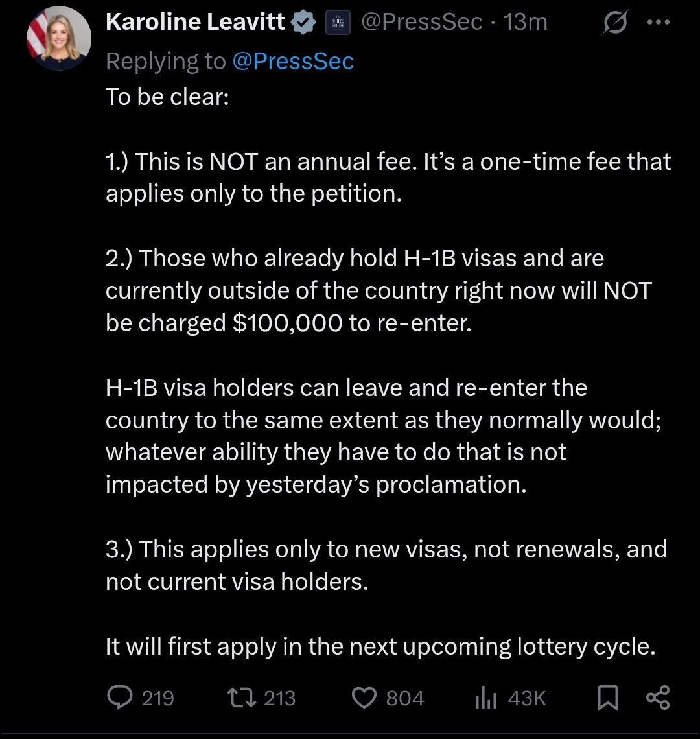The height and width of the screenshot is (739, 700).
Task: Click the 804 likes count
Action: [x=405, y=698]
